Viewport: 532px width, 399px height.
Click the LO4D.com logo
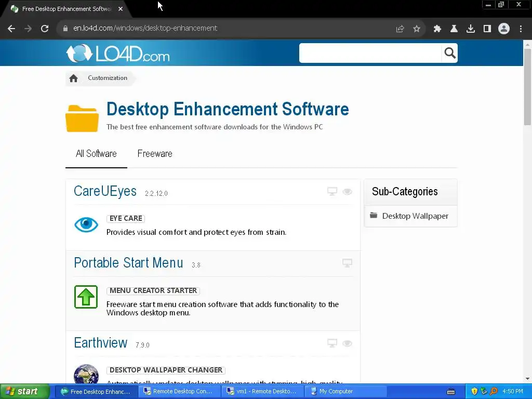tap(118, 54)
